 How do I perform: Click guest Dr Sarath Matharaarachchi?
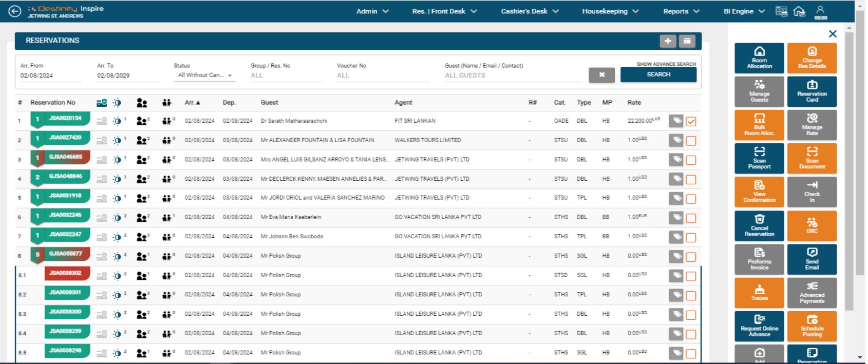(x=294, y=121)
